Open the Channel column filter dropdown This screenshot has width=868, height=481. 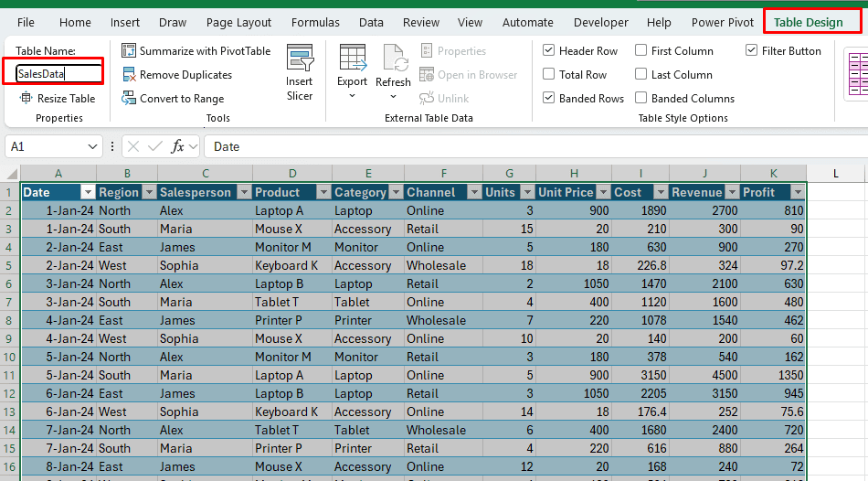coord(474,192)
